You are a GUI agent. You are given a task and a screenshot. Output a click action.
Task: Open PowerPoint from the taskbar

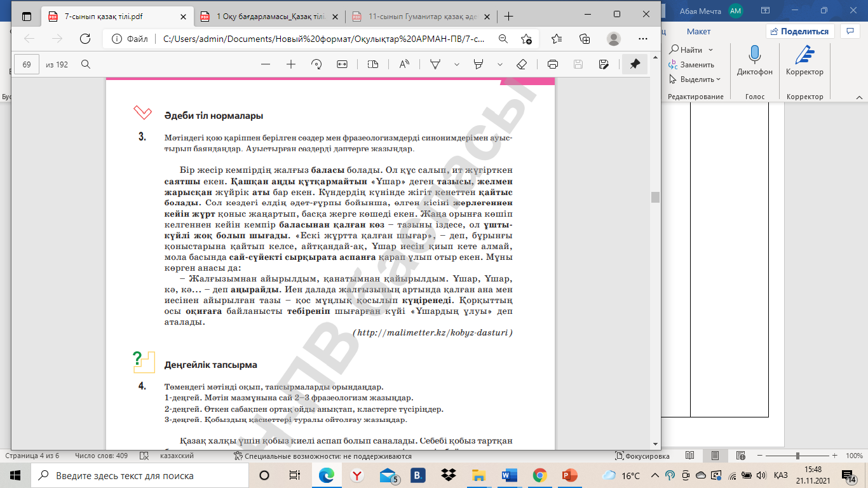click(570, 475)
